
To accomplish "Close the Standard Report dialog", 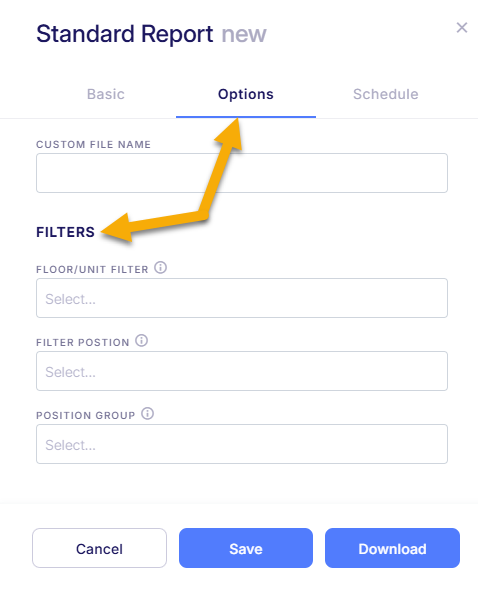I will click(462, 27).
